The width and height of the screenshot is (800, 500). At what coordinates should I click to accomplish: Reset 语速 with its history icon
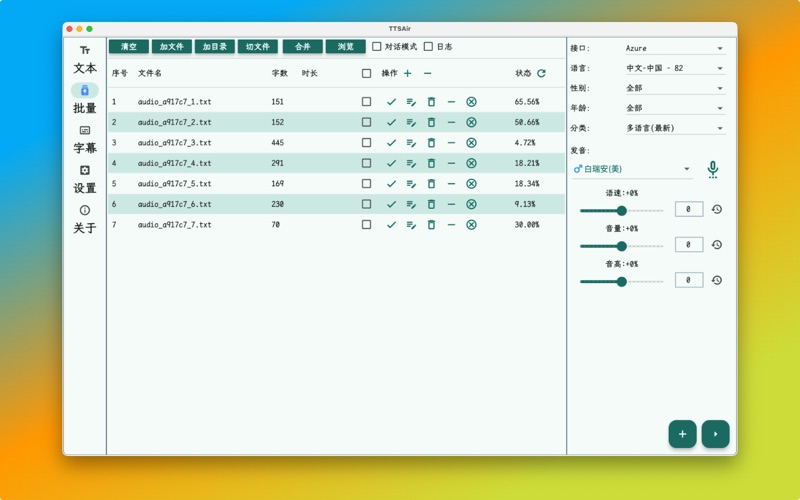pyautogui.click(x=717, y=209)
